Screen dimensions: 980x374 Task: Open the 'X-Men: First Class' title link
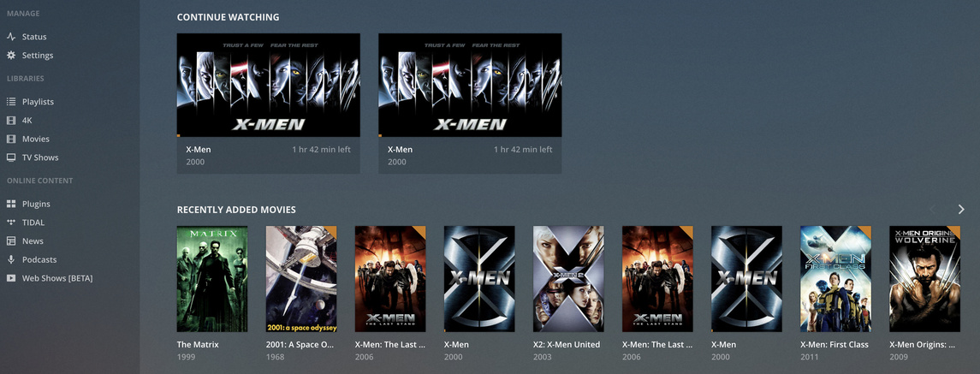pos(834,345)
